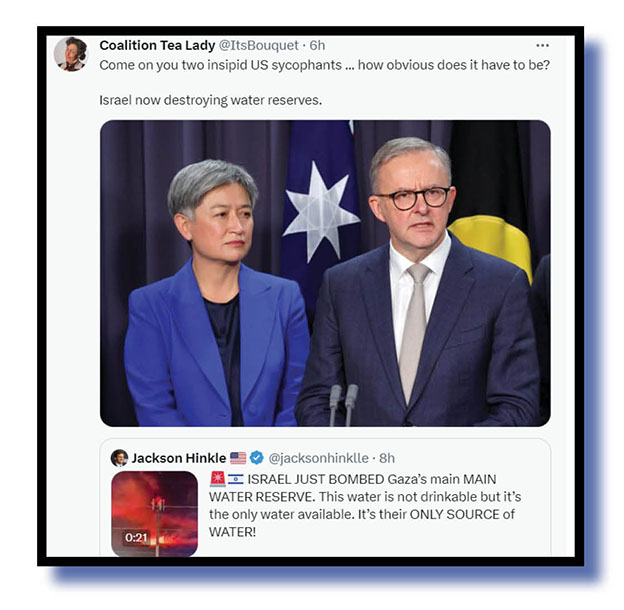Click Jackson Hinkle's small profile avatar
Screen dimensions: 624x610
coord(119,458)
